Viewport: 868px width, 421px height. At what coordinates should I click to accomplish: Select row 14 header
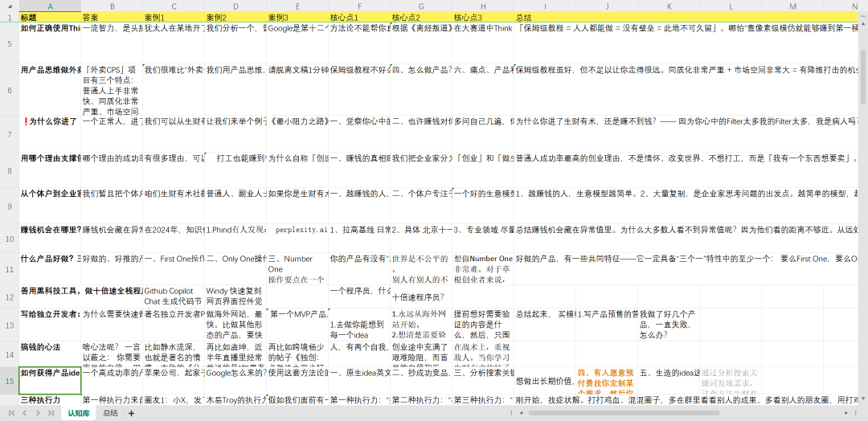point(10,354)
